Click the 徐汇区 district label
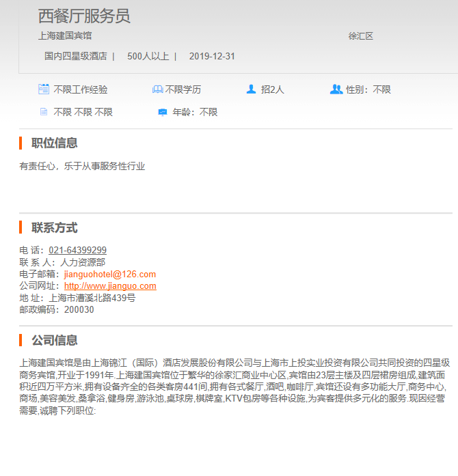 tap(360, 36)
